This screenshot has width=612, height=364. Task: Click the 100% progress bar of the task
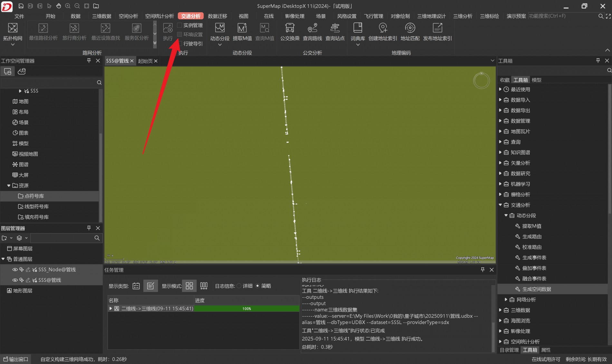[x=246, y=309]
